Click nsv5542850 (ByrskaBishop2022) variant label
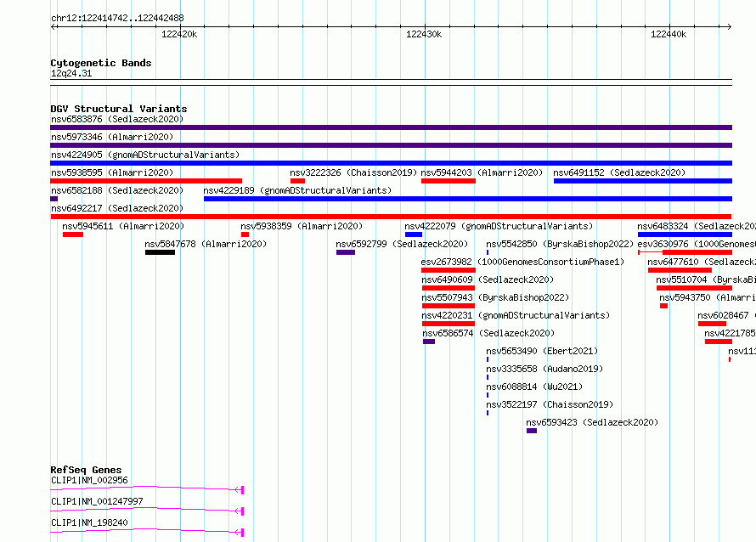The image size is (756, 542). pyautogui.click(x=560, y=244)
